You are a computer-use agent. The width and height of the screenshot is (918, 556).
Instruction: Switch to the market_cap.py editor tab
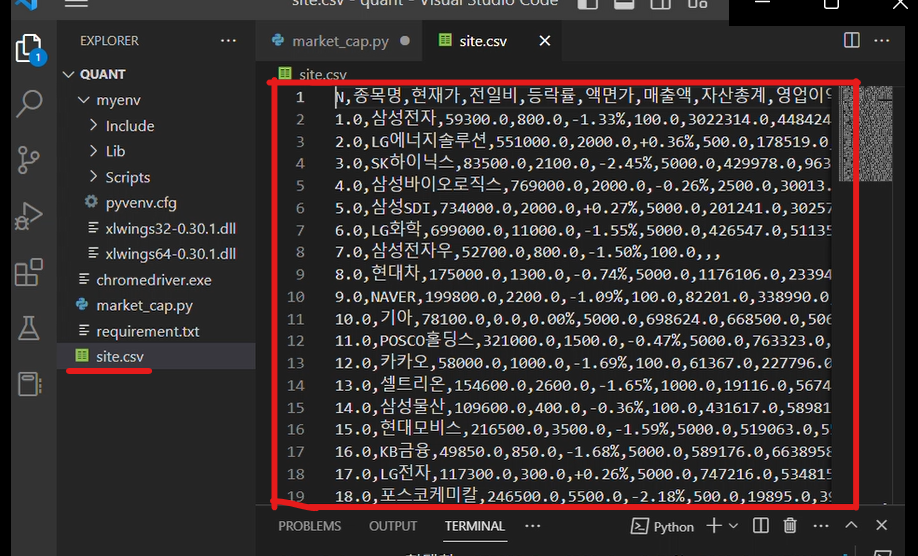coord(339,41)
